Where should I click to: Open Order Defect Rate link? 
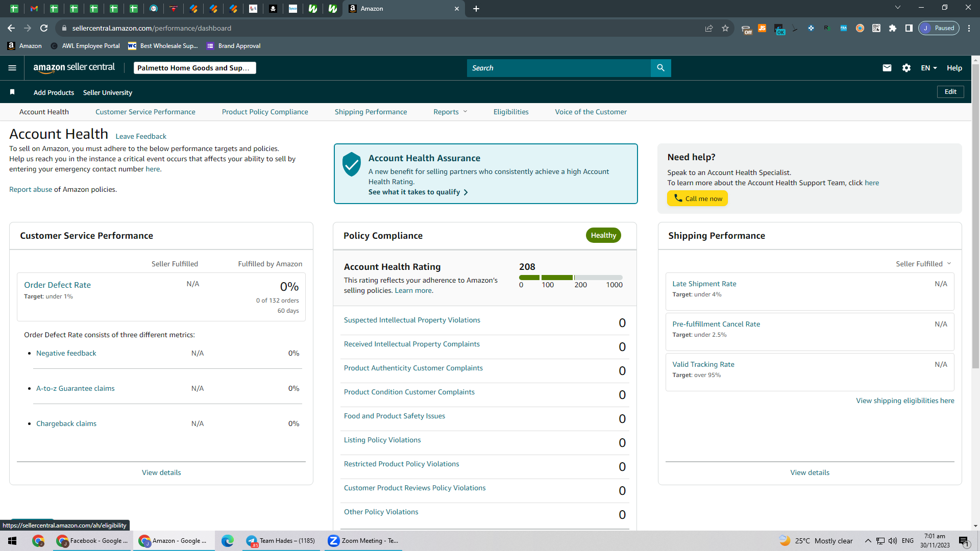[x=57, y=285]
